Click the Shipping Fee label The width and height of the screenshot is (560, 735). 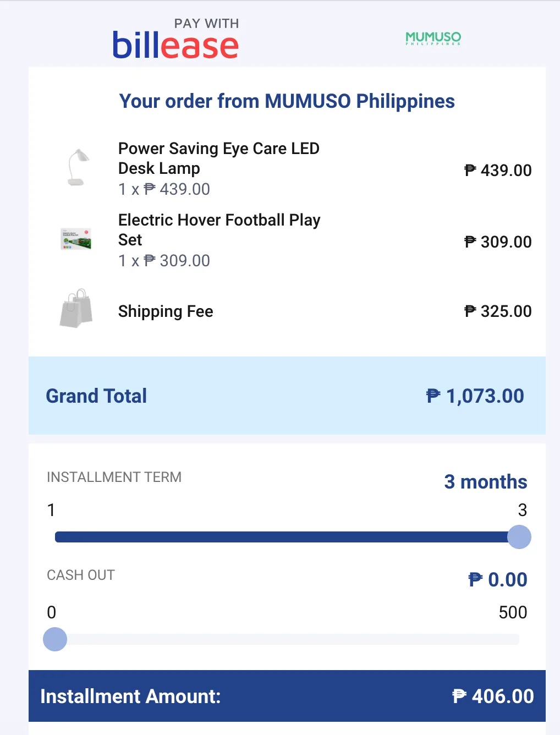click(166, 311)
